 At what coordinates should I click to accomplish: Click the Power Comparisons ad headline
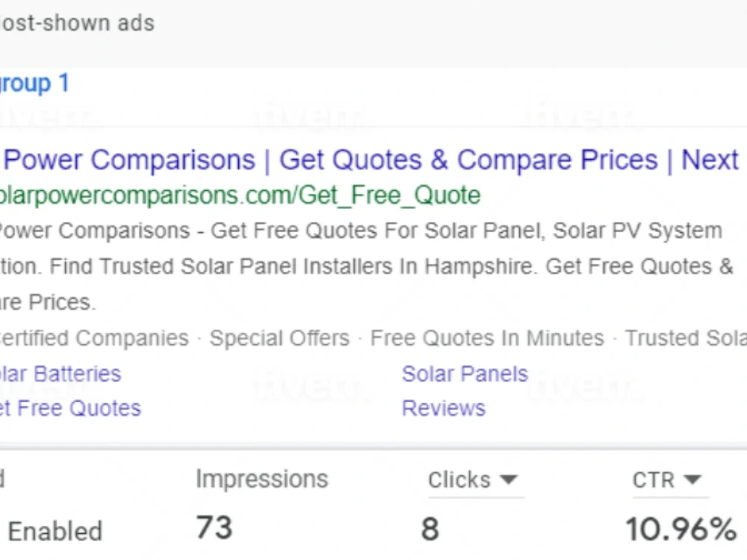[371, 160]
